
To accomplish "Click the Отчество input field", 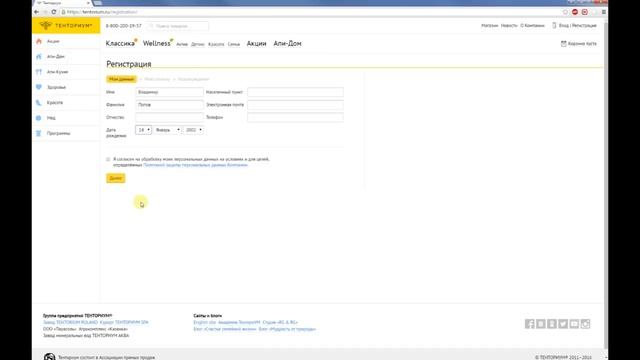I will point(169,118).
